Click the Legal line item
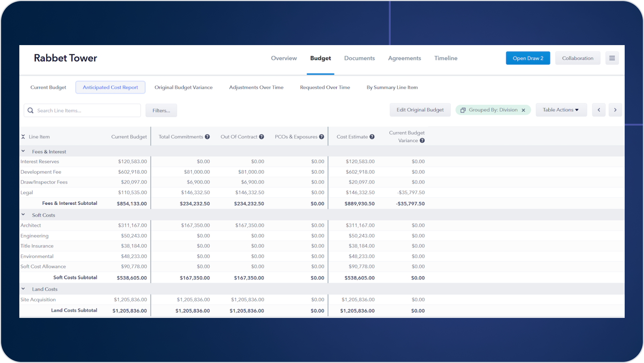The image size is (644, 363). 26,192
